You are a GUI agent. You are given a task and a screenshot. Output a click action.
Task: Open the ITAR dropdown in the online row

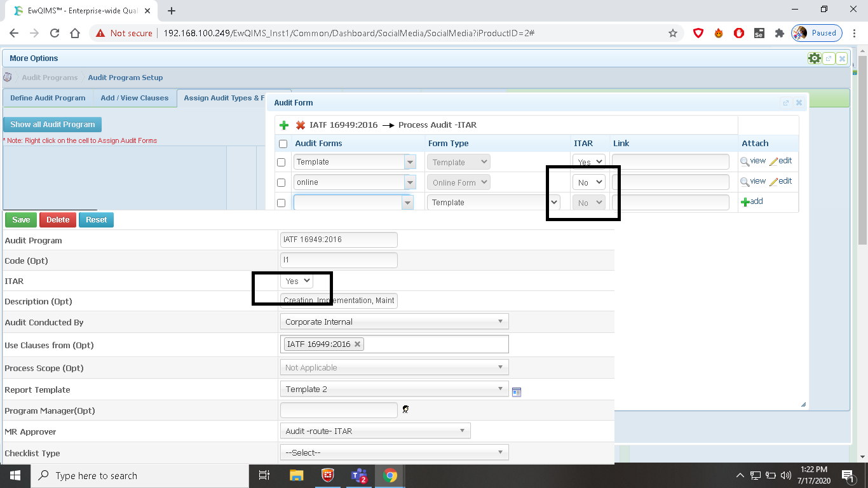(x=589, y=182)
